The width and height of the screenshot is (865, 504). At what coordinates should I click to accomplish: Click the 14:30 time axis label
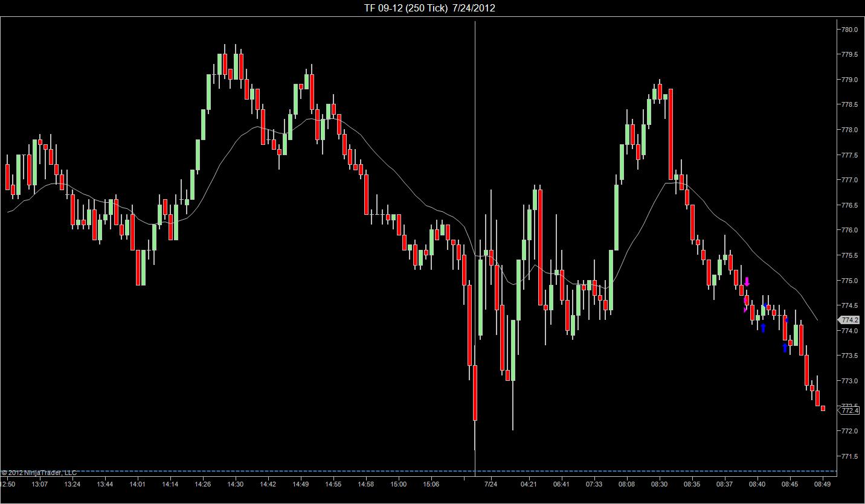tap(236, 484)
